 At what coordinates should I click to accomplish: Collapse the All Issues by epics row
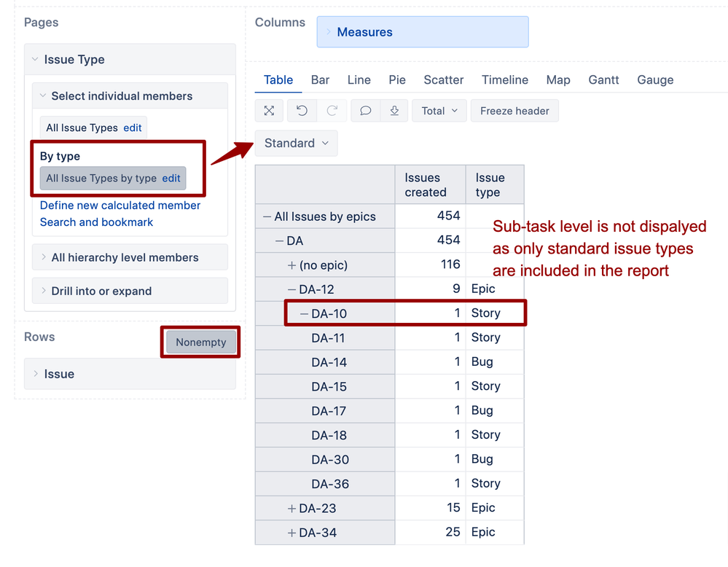[267, 216]
